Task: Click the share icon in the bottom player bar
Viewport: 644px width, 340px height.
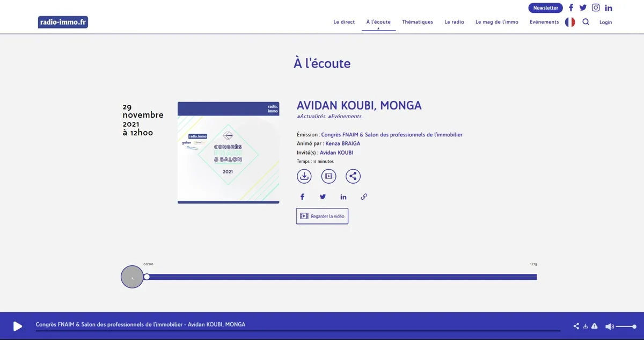Action: point(576,326)
